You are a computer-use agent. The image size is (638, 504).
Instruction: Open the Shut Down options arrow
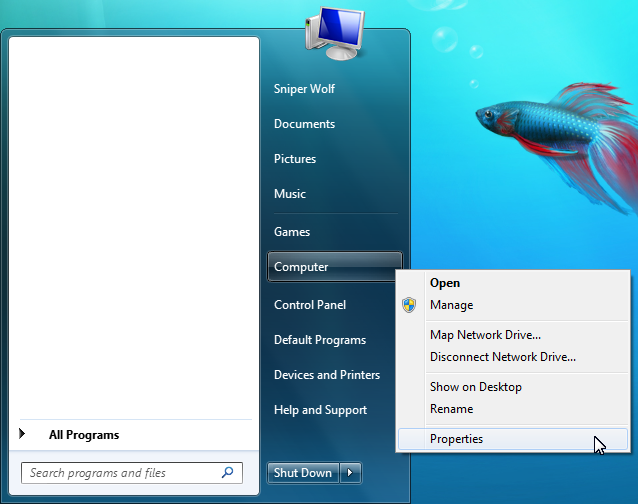click(350, 473)
